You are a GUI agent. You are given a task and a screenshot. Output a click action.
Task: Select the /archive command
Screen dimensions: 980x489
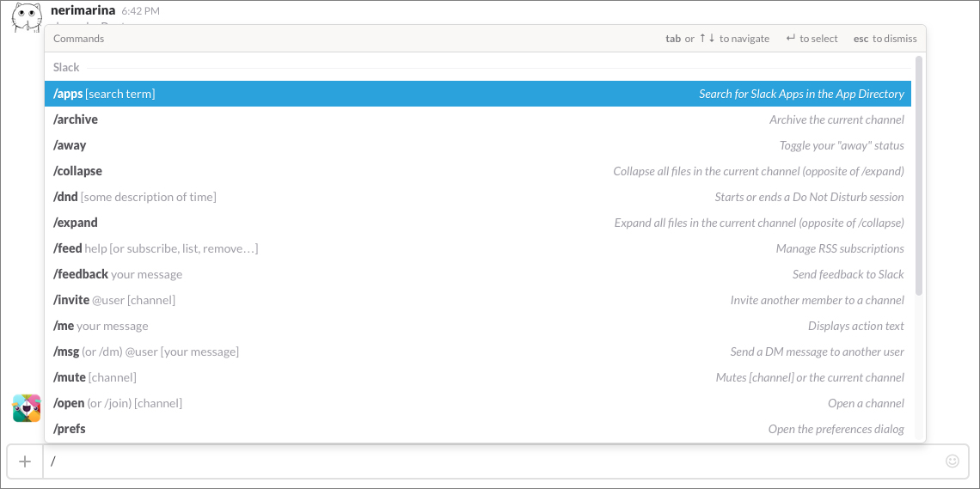tap(477, 119)
